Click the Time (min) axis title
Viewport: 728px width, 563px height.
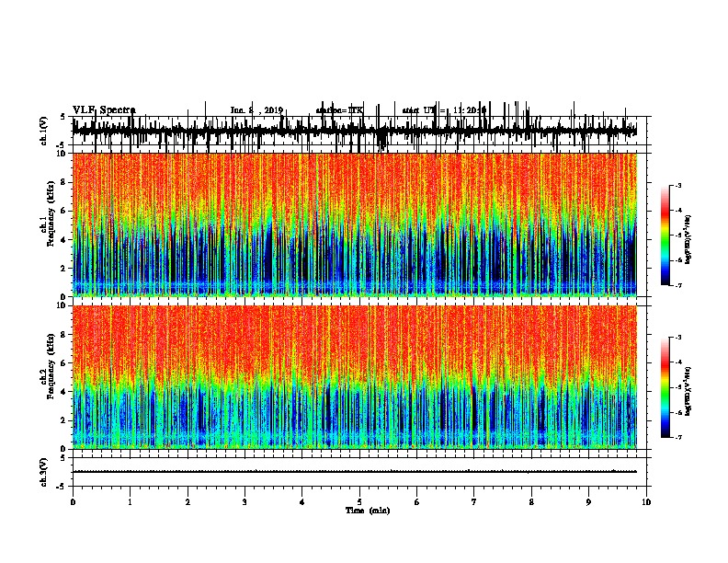(x=368, y=511)
